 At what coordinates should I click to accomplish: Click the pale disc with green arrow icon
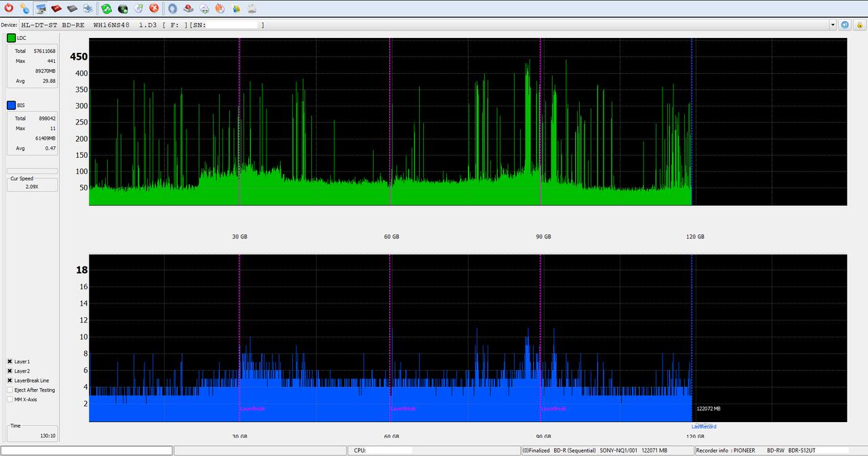coord(138,9)
